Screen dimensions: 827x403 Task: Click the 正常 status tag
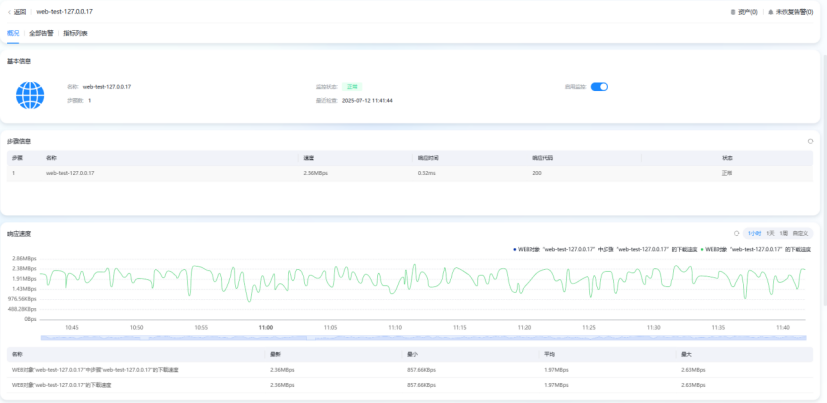pos(352,87)
